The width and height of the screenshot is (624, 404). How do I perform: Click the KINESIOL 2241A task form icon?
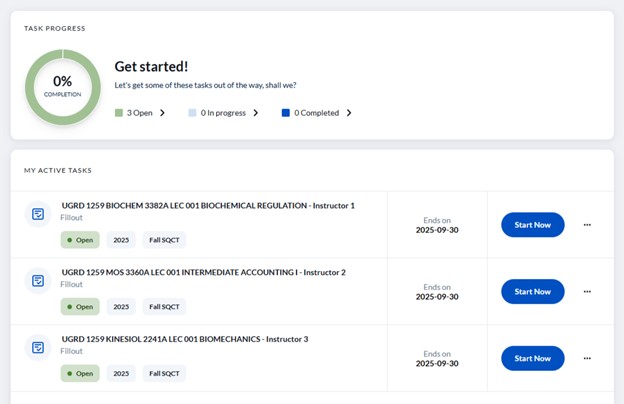click(38, 348)
